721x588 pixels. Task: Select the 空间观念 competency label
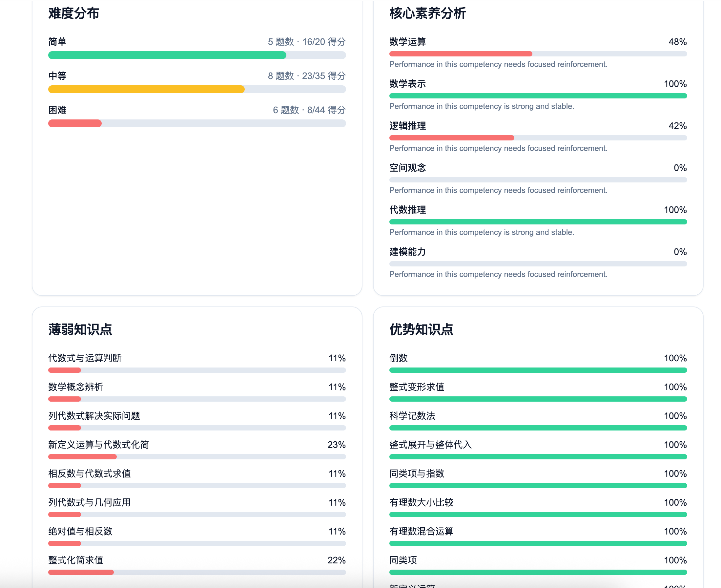click(x=407, y=168)
